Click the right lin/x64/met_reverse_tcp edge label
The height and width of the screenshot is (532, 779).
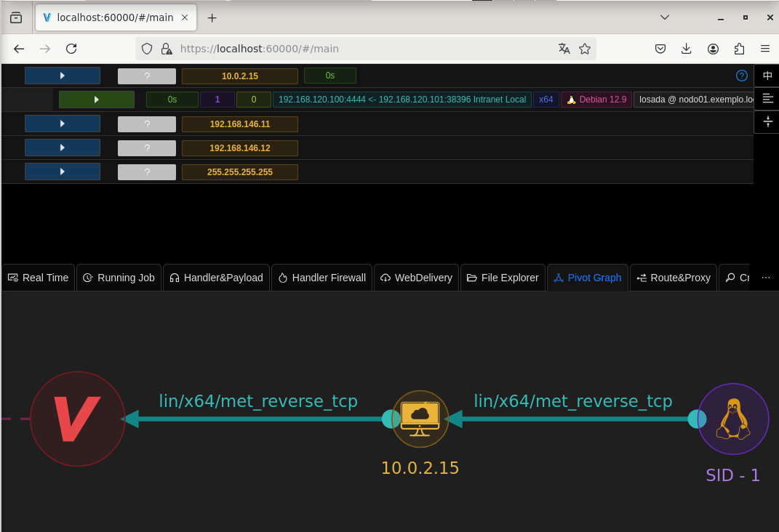point(573,400)
